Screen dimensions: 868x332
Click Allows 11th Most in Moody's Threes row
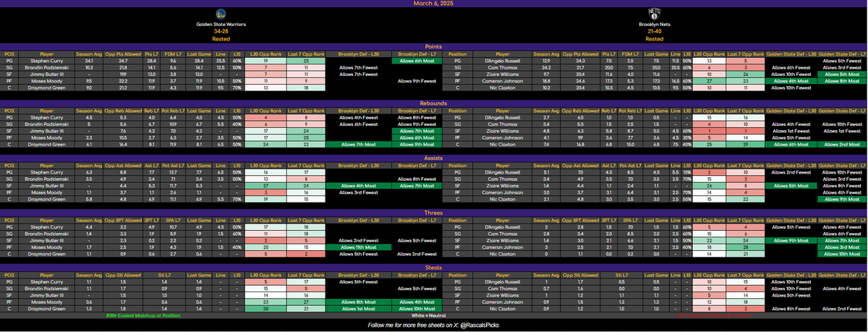pyautogui.click(x=357, y=249)
